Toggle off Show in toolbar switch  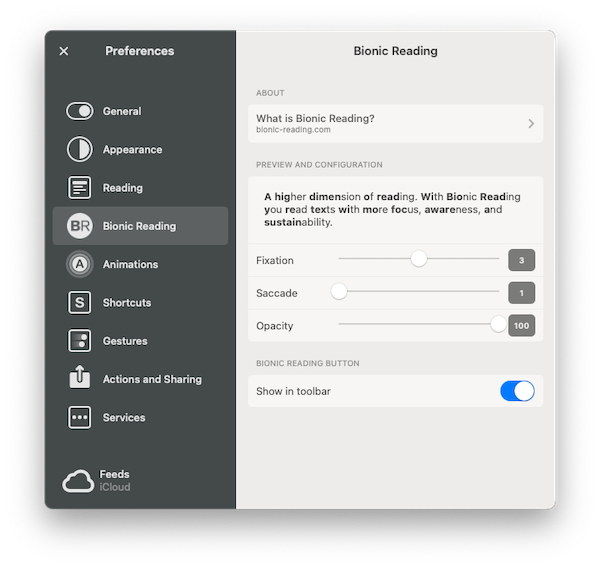(x=517, y=391)
